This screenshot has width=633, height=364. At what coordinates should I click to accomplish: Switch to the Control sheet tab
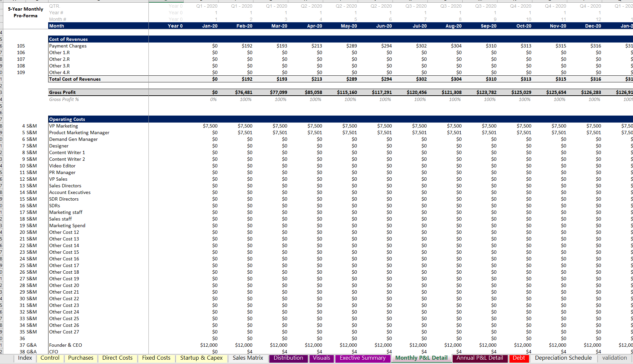50,358
